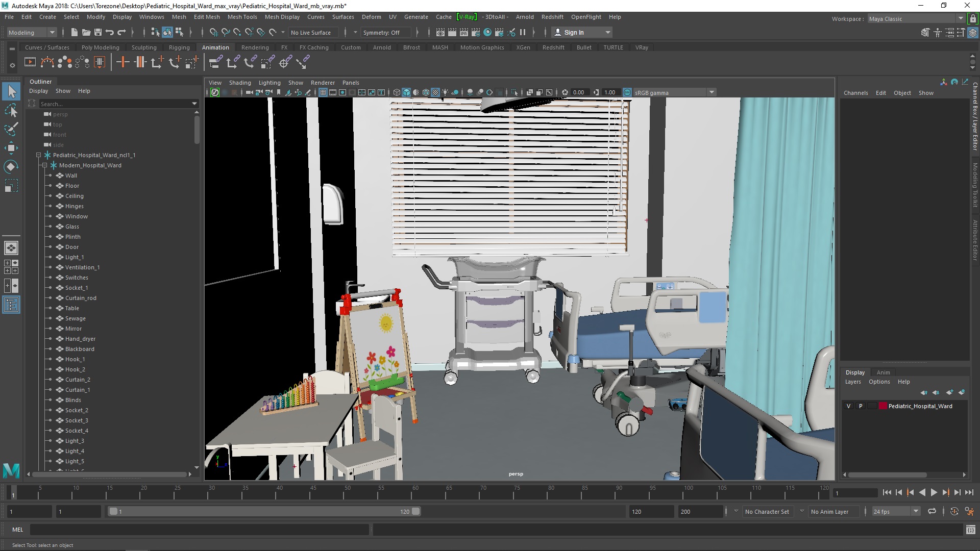Click Pediatric_Hospital_Ward color swatch
Viewport: 980px width, 551px height.
tap(881, 406)
